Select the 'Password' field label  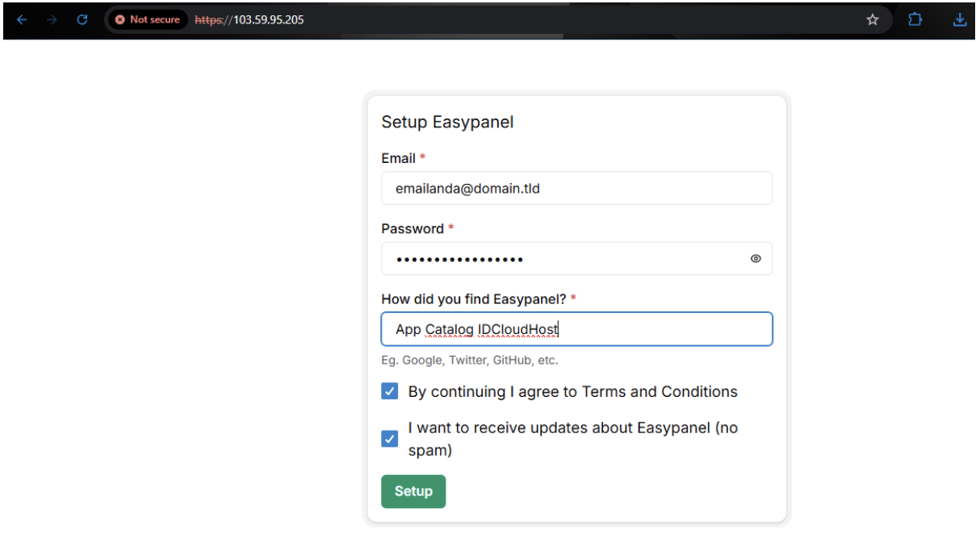tap(413, 228)
